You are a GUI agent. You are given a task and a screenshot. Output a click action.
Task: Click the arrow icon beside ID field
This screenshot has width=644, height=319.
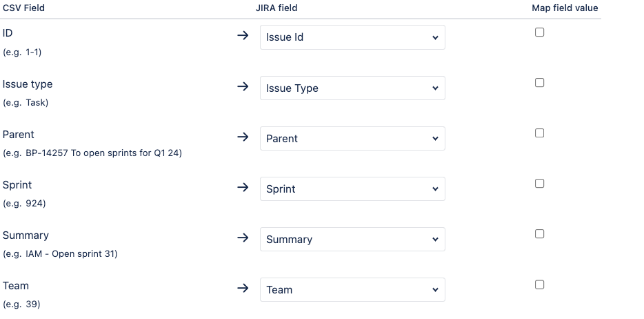click(242, 37)
